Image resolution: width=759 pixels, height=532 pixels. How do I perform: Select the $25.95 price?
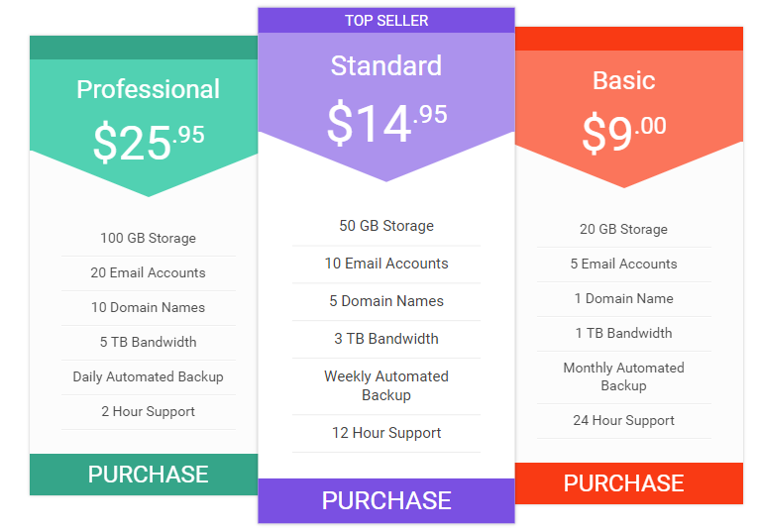(149, 142)
